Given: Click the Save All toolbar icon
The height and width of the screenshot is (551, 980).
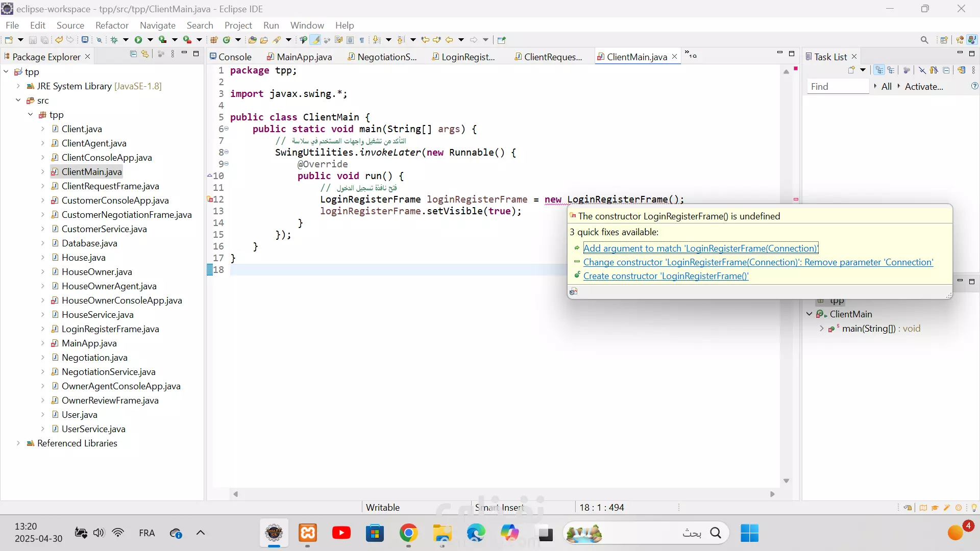Looking at the screenshot, I should [x=45, y=40].
